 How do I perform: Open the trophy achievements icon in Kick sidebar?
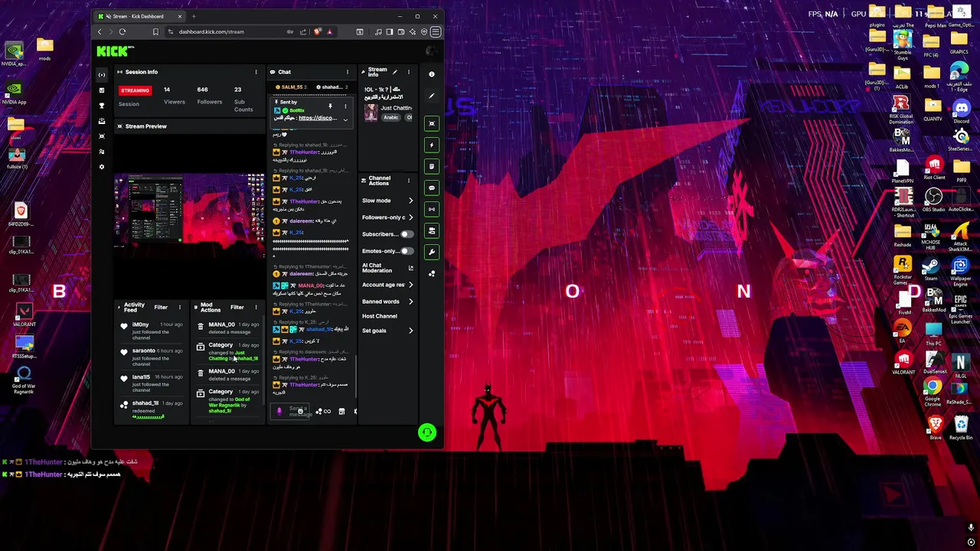coord(102,105)
